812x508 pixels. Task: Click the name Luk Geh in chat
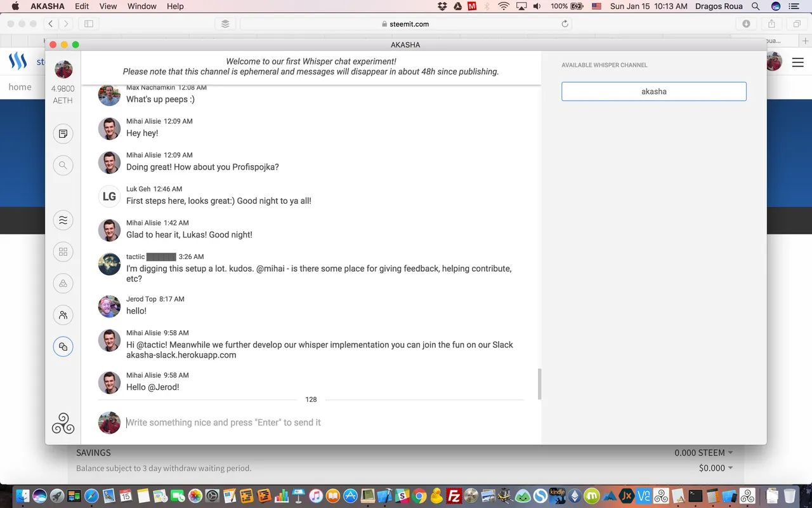point(138,189)
